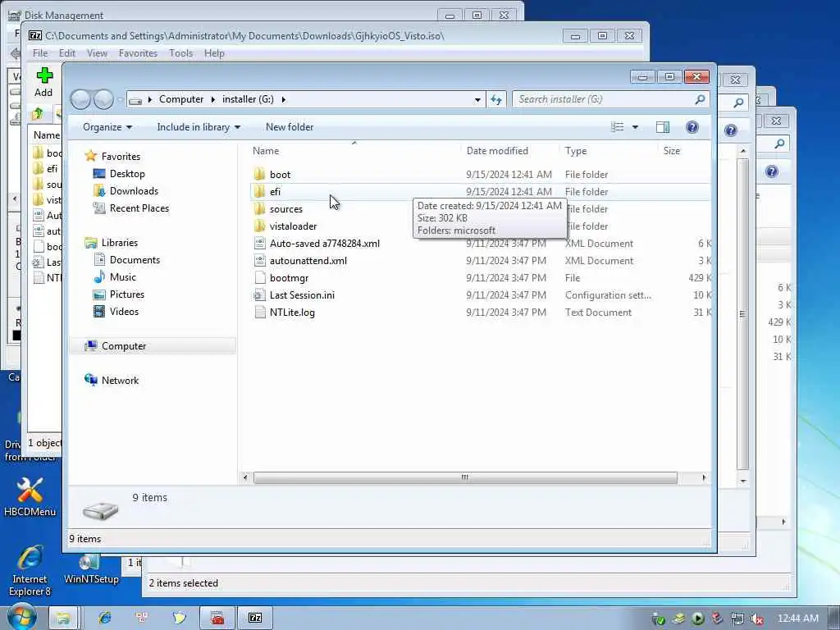Click right arrow of horizontal scrollbar

point(704,477)
